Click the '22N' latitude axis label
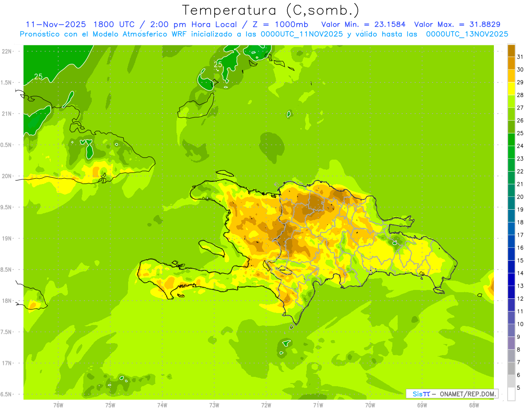The width and height of the screenshot is (532, 411). click(7, 51)
